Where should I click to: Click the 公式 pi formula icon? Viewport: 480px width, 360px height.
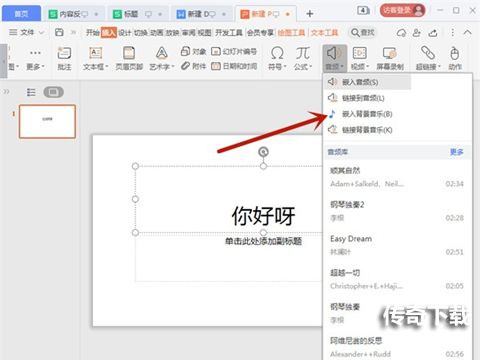point(303,53)
